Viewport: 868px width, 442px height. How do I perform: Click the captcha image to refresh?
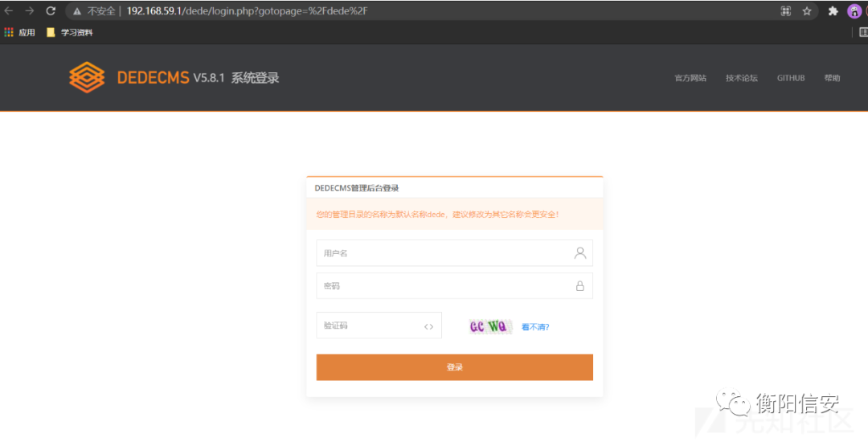(490, 326)
